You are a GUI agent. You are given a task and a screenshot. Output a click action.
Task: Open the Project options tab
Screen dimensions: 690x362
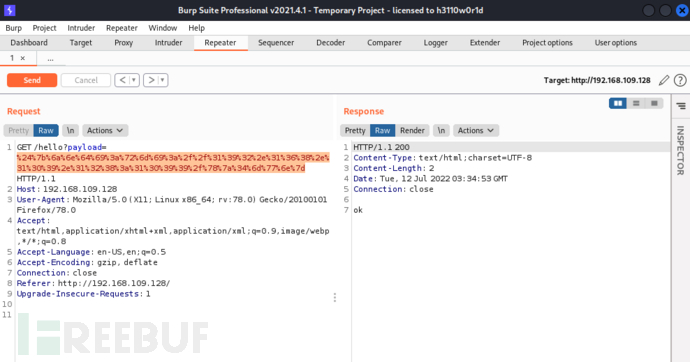tap(547, 43)
